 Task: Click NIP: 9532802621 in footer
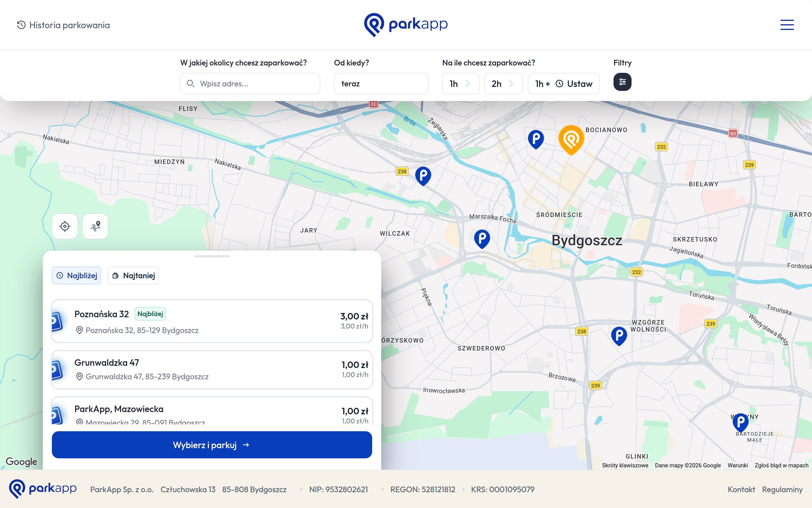[x=338, y=490]
